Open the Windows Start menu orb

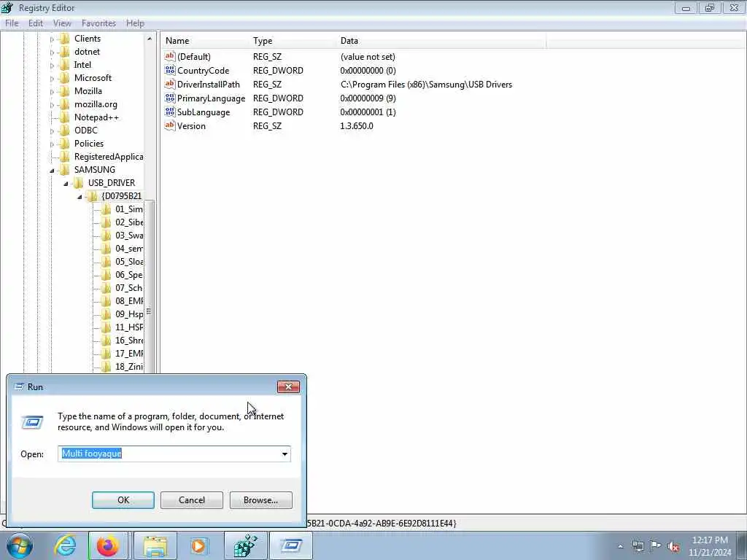point(20,545)
